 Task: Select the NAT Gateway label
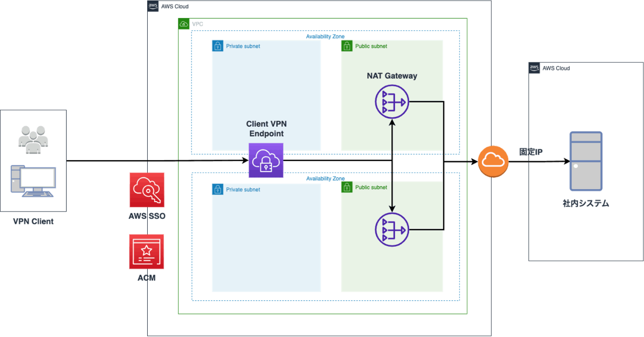[x=392, y=76]
